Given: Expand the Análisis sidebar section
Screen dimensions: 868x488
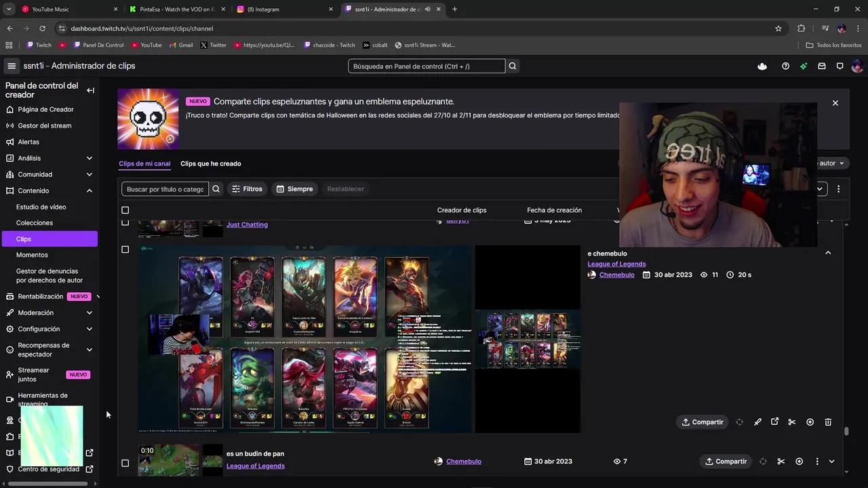Looking at the screenshot, I should tap(90, 158).
